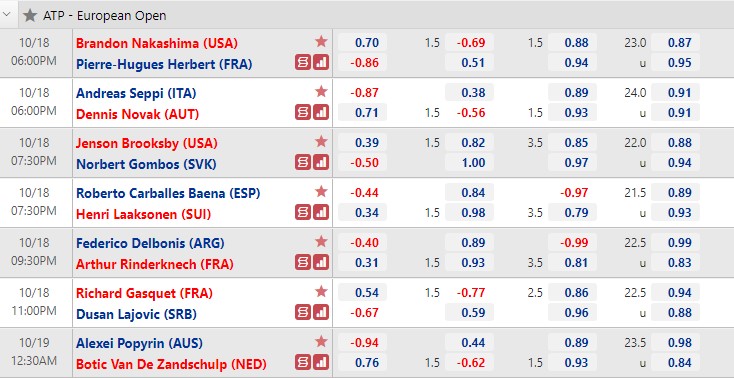
Task: Open Jenson Brooksby (USA) player link
Action: (x=147, y=143)
